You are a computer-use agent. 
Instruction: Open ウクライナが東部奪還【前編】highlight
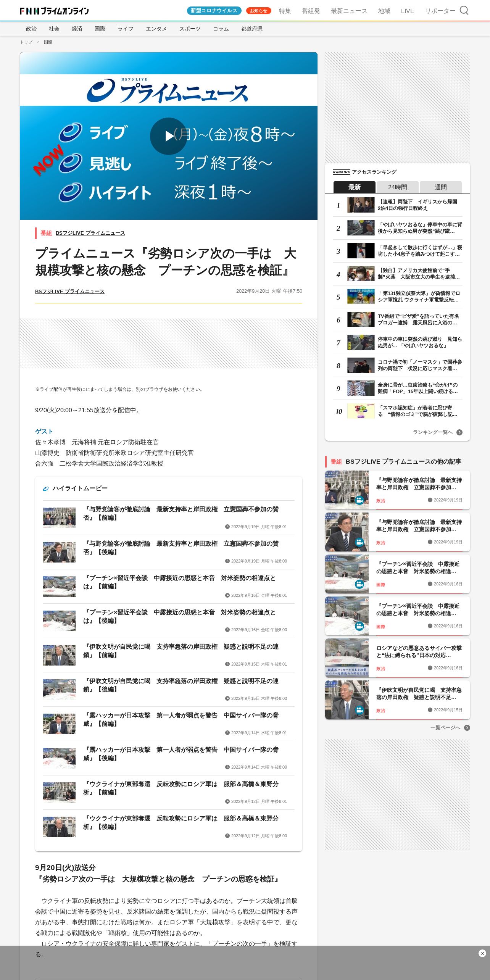pyautogui.click(x=169, y=792)
